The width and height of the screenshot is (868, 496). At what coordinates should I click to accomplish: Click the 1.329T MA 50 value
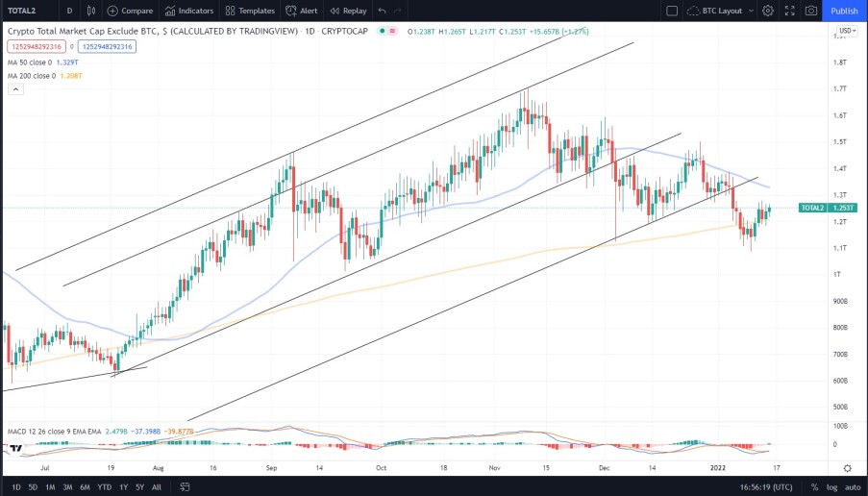tap(67, 62)
